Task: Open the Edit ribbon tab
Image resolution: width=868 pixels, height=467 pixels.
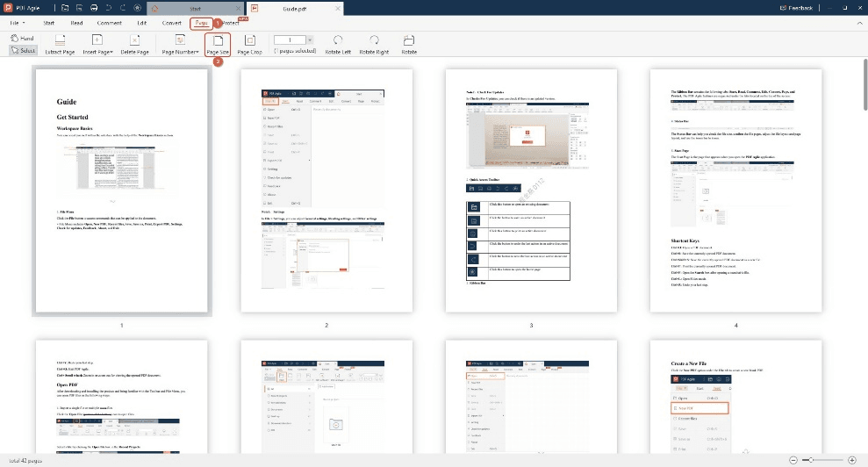Action: tap(141, 23)
